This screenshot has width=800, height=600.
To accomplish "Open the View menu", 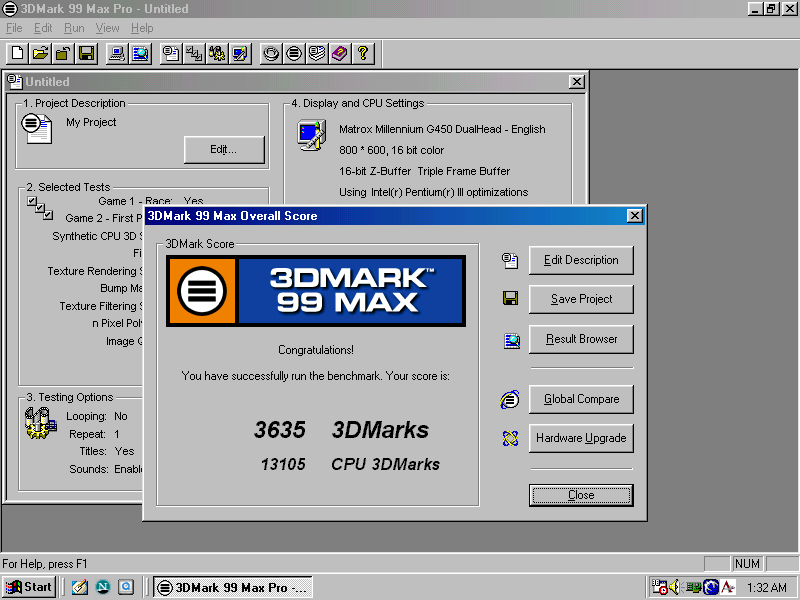I will [107, 28].
